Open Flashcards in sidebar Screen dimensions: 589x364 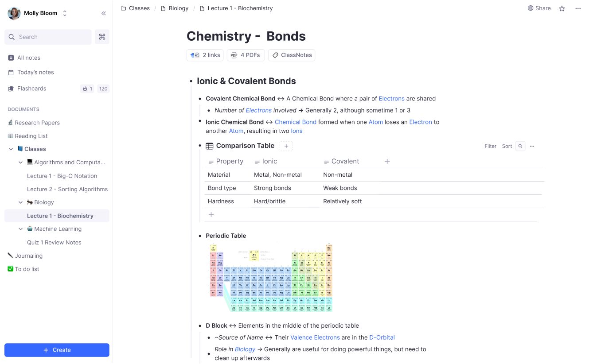coord(31,89)
